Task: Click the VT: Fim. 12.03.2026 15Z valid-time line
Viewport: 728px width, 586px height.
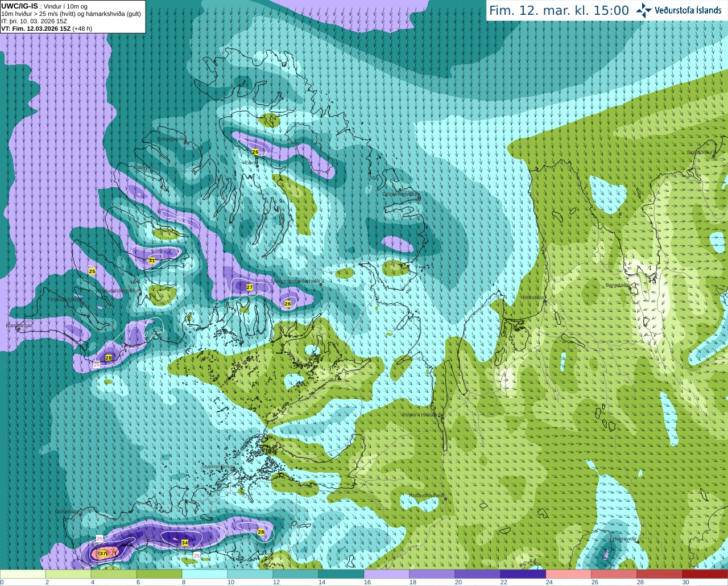Action: point(46,28)
